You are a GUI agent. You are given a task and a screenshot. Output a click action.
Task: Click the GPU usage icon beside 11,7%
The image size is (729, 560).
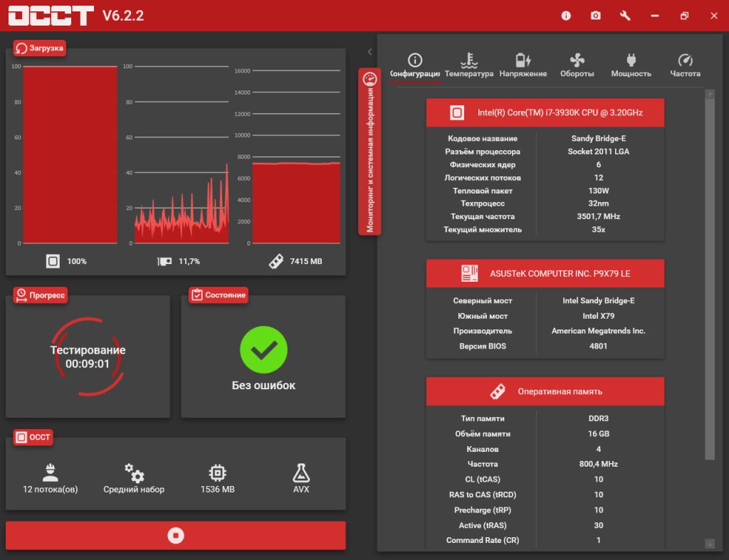164,261
